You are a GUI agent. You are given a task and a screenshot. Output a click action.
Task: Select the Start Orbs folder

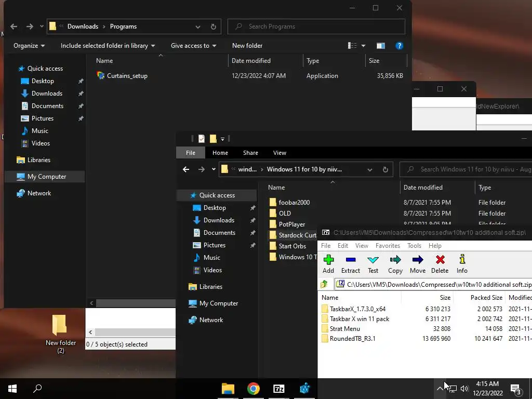[288, 246]
